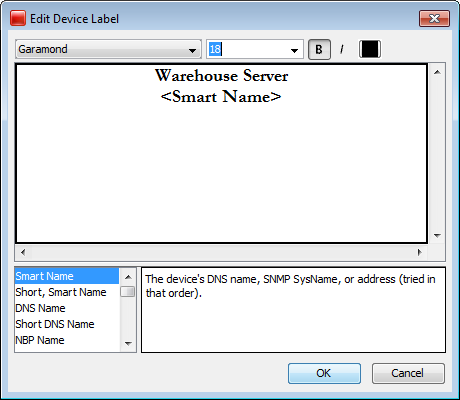This screenshot has width=460, height=400.
Task: Click the OK button
Action: [324, 373]
